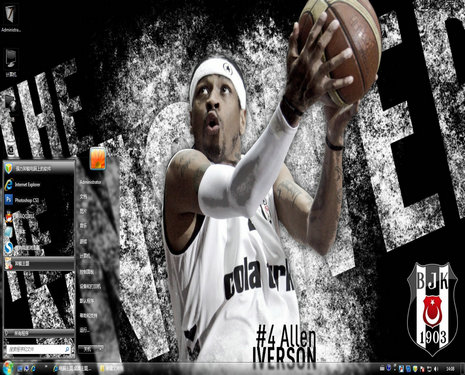Switch to the folder window on the taskbar
Image resolution: width=465 pixels, height=375 pixels.
click(111, 369)
